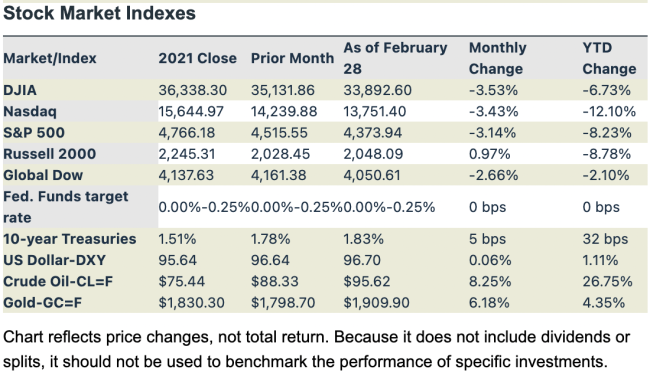This screenshot has width=650, height=379.
Task: Select the 10-year Treasuries row label
Action: coord(70,239)
